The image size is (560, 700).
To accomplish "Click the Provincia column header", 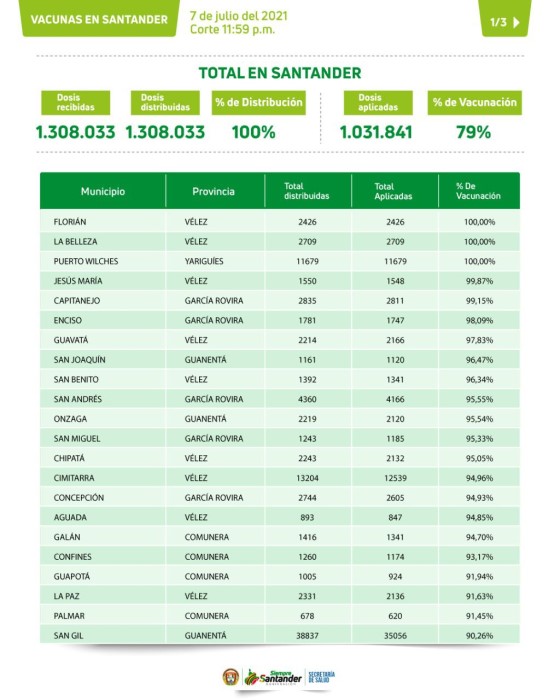I will 213,191.
